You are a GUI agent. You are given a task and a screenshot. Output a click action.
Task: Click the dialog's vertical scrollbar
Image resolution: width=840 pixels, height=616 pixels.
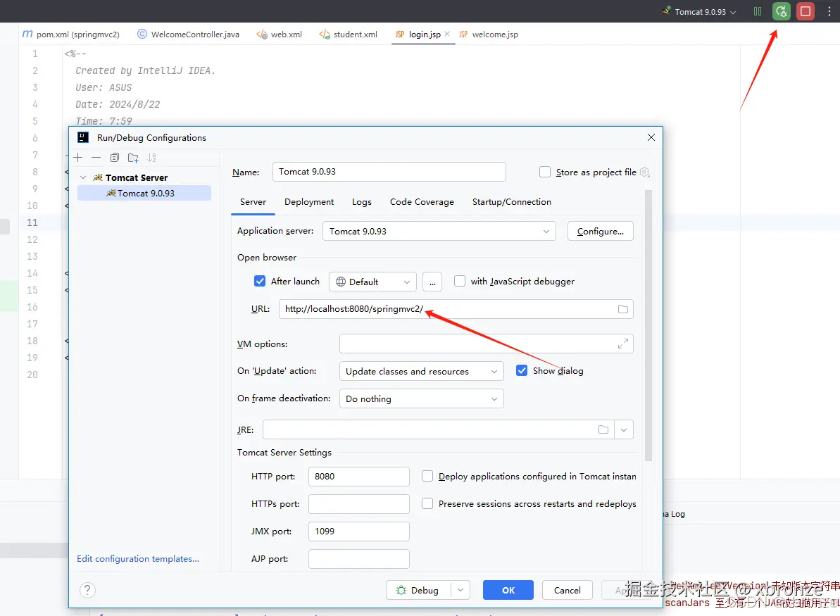[x=648, y=325]
